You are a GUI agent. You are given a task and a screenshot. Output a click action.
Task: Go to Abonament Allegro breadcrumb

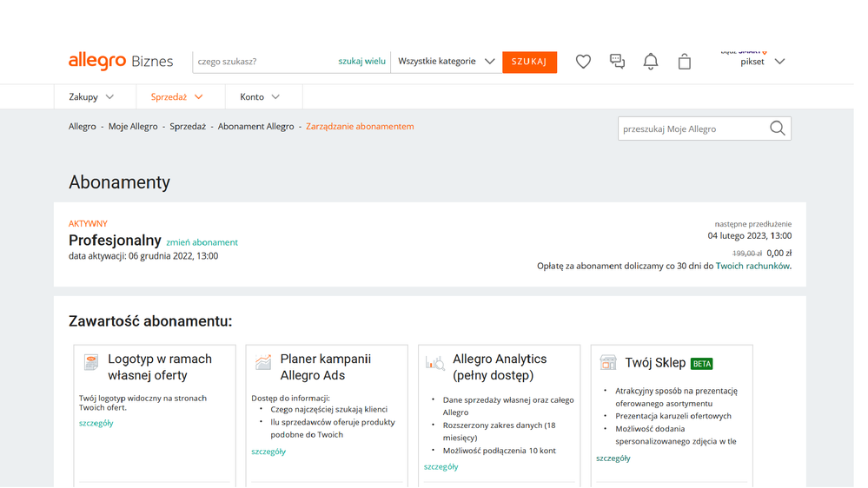coord(255,127)
